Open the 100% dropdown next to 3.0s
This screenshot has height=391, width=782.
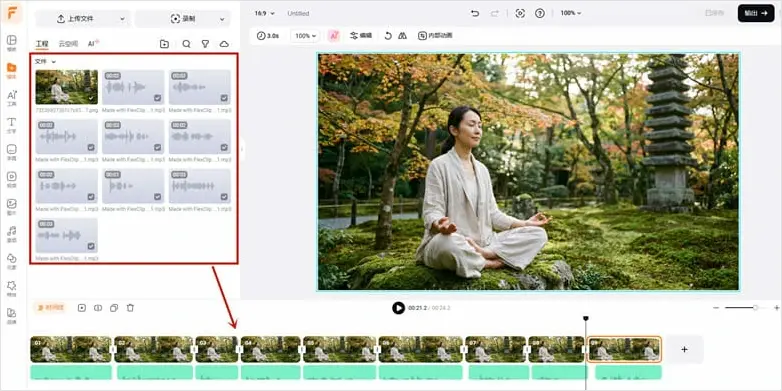[305, 35]
